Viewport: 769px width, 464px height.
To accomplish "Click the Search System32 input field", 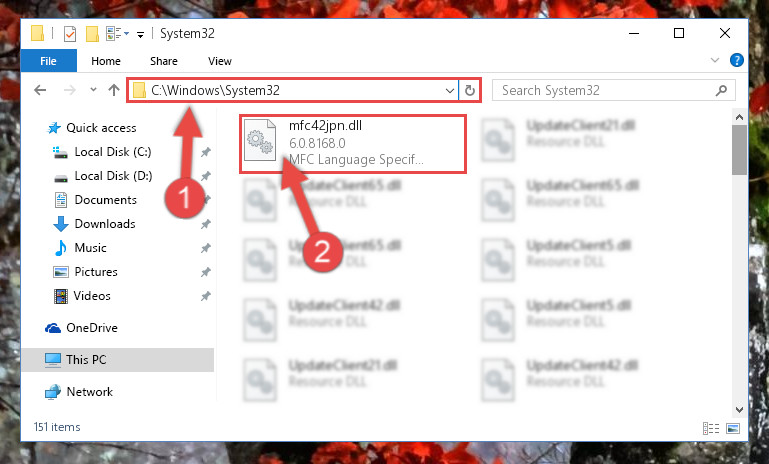I will click(x=606, y=90).
